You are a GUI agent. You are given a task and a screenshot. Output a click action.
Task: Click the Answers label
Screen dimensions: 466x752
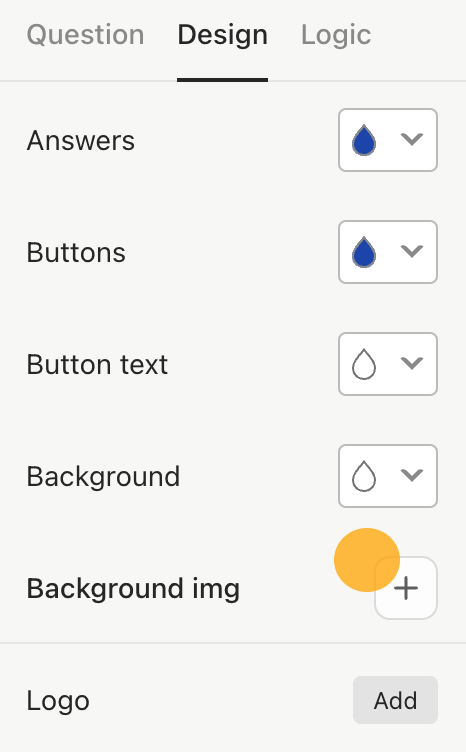[81, 141]
